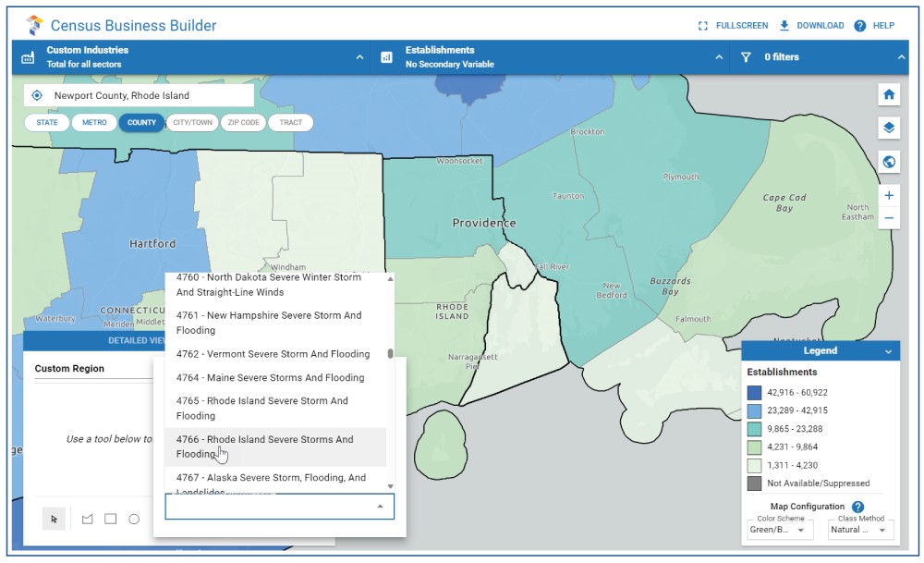Click the 9,865 - 23,288 legend swatch
The image size is (924, 563).
pos(754,429)
